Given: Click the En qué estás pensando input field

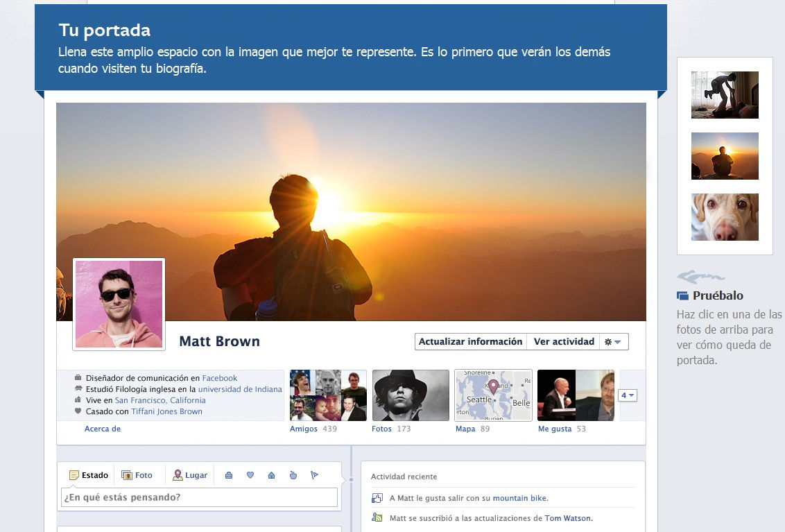Looking at the screenshot, I should pos(199,497).
